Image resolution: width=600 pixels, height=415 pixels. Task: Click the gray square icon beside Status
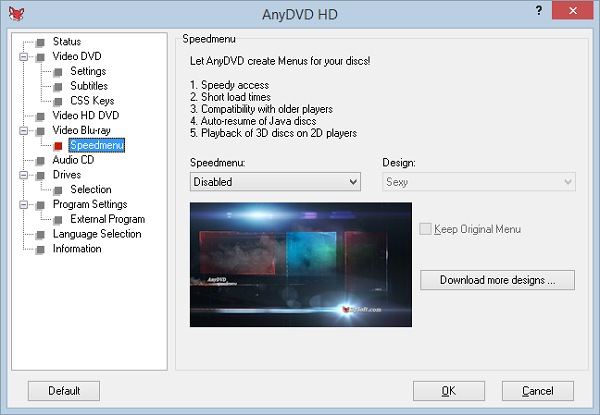[40, 42]
